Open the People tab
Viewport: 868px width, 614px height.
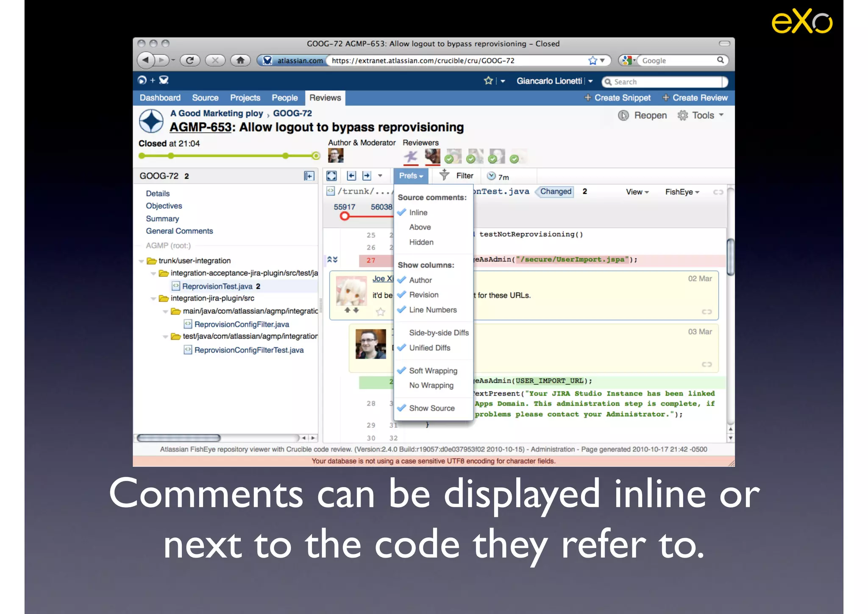click(x=285, y=98)
